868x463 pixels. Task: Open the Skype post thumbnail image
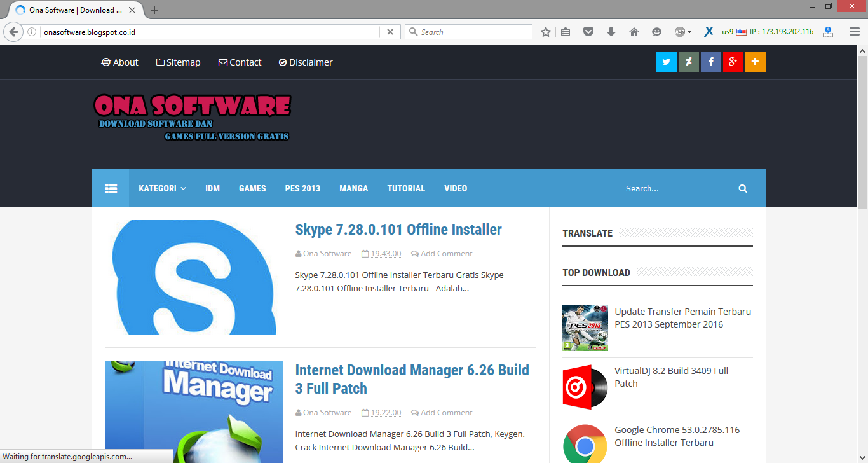pyautogui.click(x=194, y=277)
